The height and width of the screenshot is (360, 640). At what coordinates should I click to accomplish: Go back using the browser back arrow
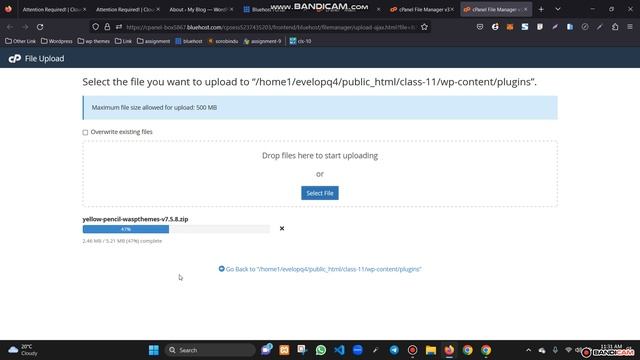click(x=10, y=27)
